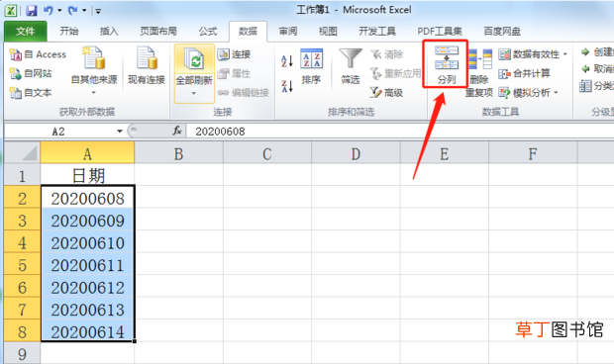Click the Undo icon in quick access toolbar
The image size is (614, 364).
point(49,11)
